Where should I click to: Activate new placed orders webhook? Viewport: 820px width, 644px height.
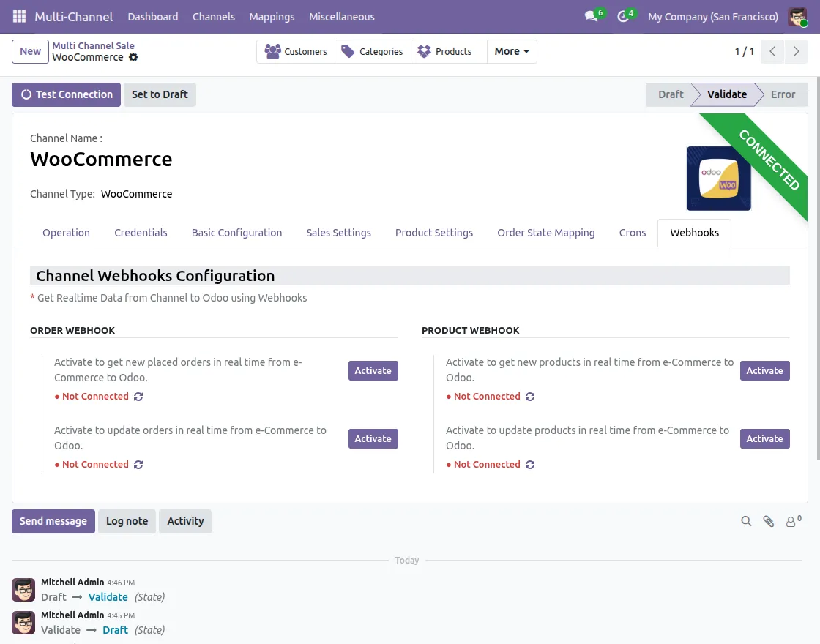pyautogui.click(x=373, y=370)
